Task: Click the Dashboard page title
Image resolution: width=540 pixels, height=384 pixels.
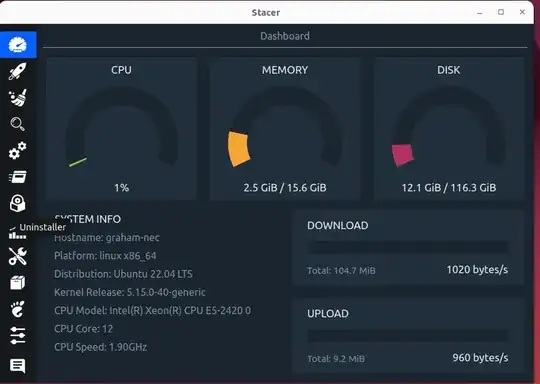Action: pyautogui.click(x=285, y=36)
